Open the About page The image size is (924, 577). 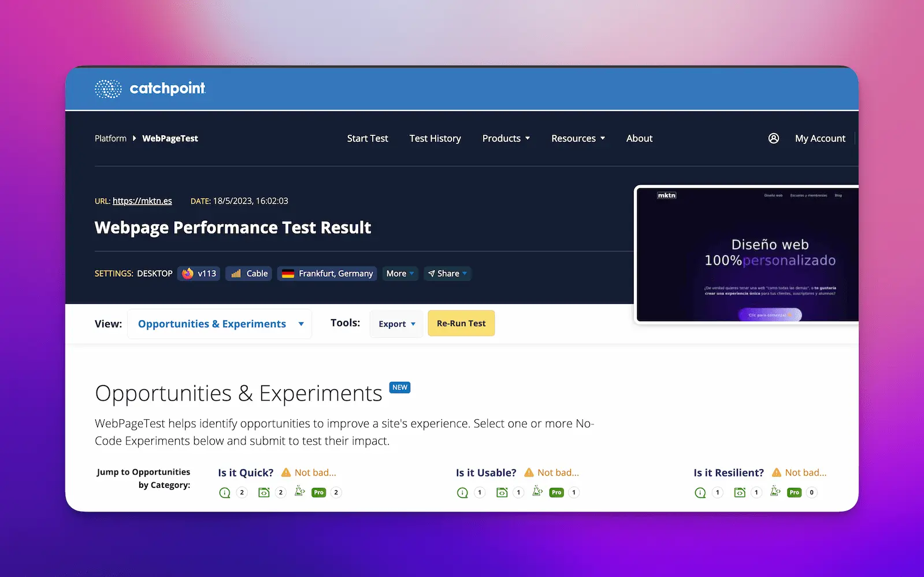[x=639, y=138]
